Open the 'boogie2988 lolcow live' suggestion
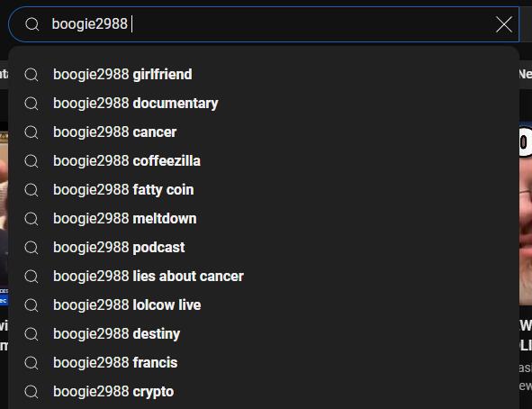Image resolution: width=532 pixels, height=409 pixels. [x=264, y=305]
